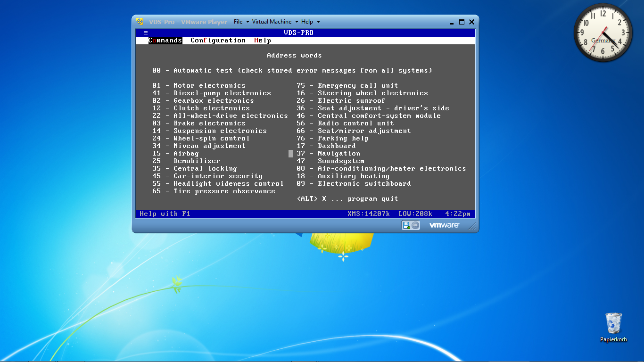
Task: Expand the Virtual Machine dropdown menu
Action: point(275,22)
